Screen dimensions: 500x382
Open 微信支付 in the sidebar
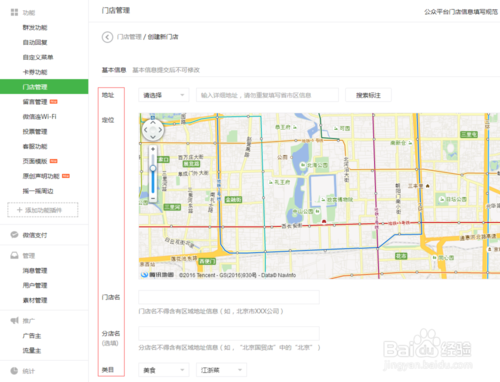(35, 235)
